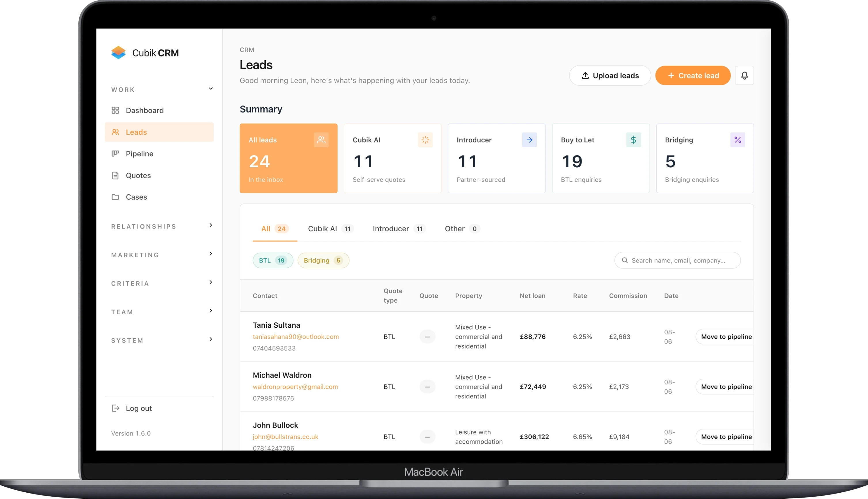Click the upload arrow icon in Upload leads
This screenshot has width=868, height=499.
(x=586, y=76)
